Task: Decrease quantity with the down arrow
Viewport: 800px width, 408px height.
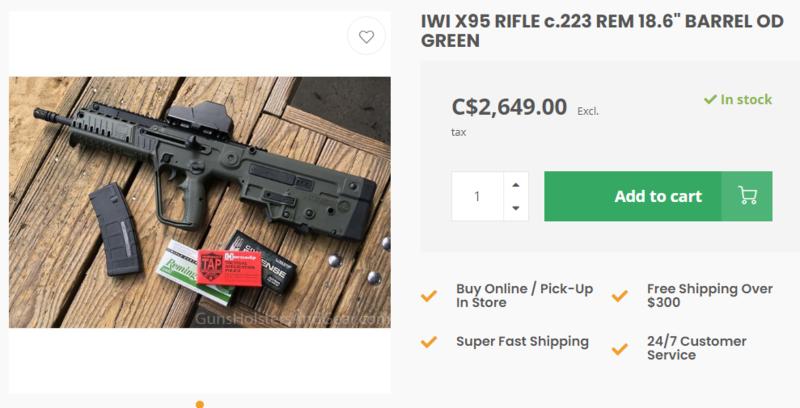Action: (516, 208)
